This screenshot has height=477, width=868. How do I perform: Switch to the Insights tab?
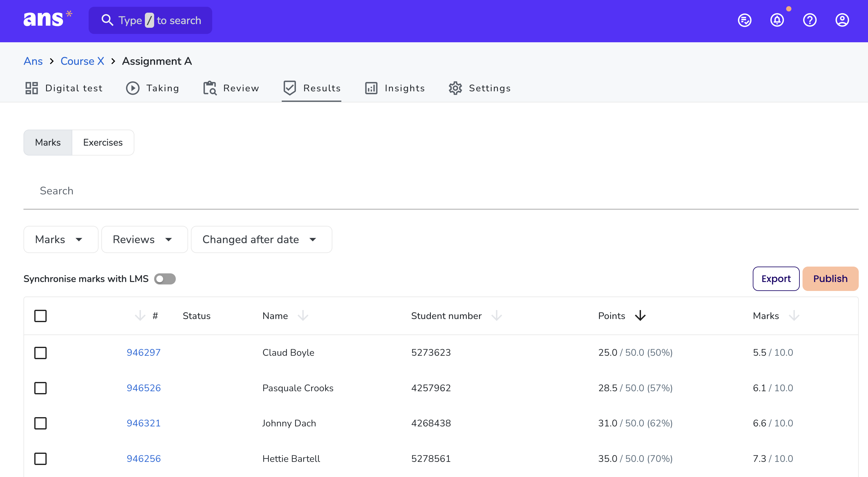pyautogui.click(x=394, y=88)
